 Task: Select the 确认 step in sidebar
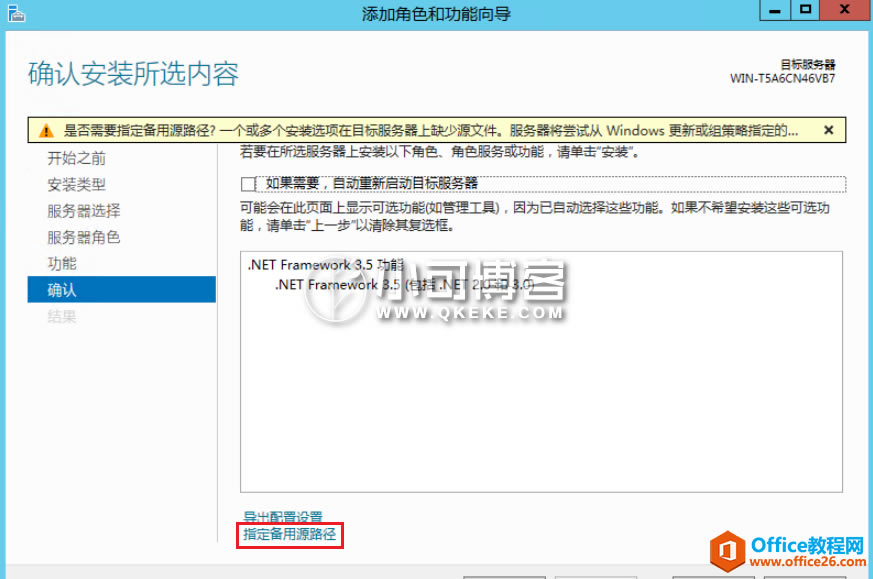(x=121, y=290)
